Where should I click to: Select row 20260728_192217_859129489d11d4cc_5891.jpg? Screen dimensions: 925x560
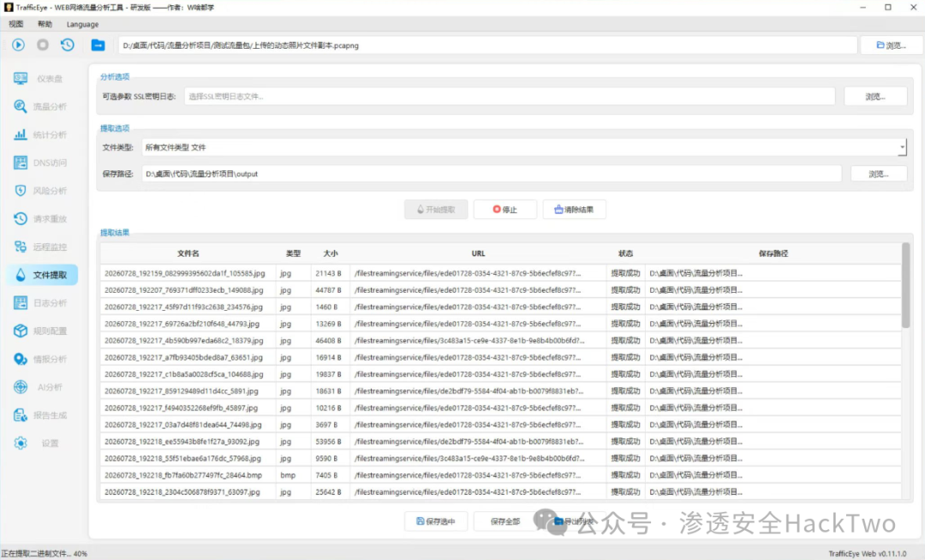501,390
